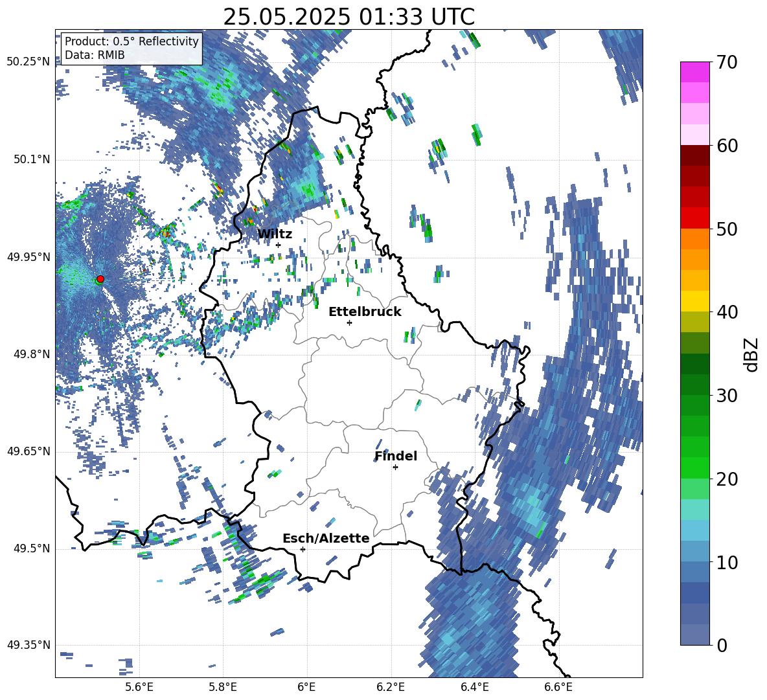The height and width of the screenshot is (700, 767).
Task: Click the Esch/Alzette city label
Action: pyautogui.click(x=326, y=538)
